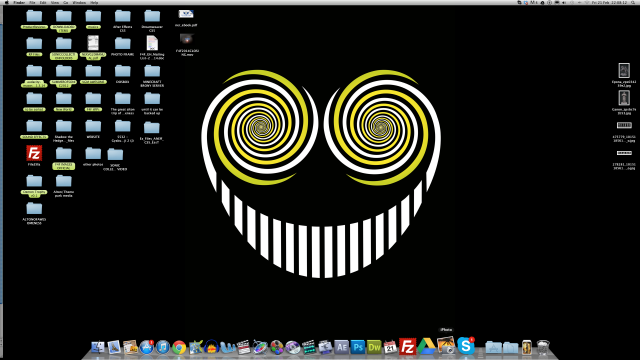
Task: Launch Google Chrome from the Dock
Action: click(x=179, y=347)
